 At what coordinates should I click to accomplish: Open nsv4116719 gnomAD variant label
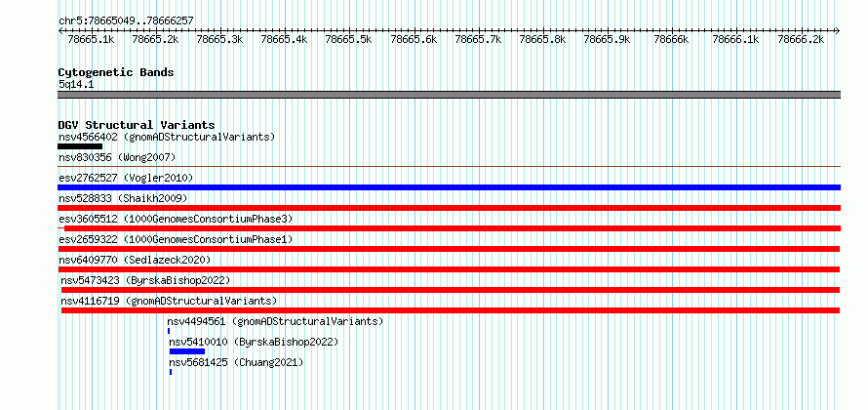170,301
